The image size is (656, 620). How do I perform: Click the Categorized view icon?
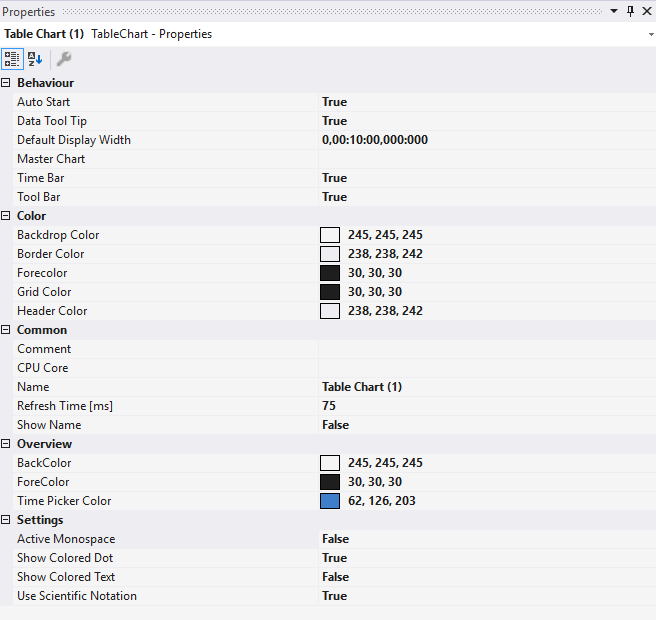12,59
